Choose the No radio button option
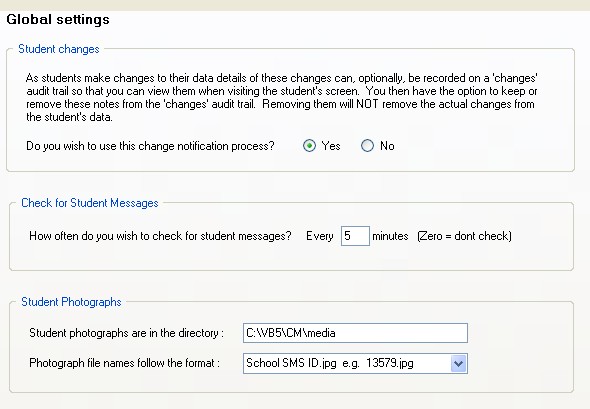 (x=367, y=146)
